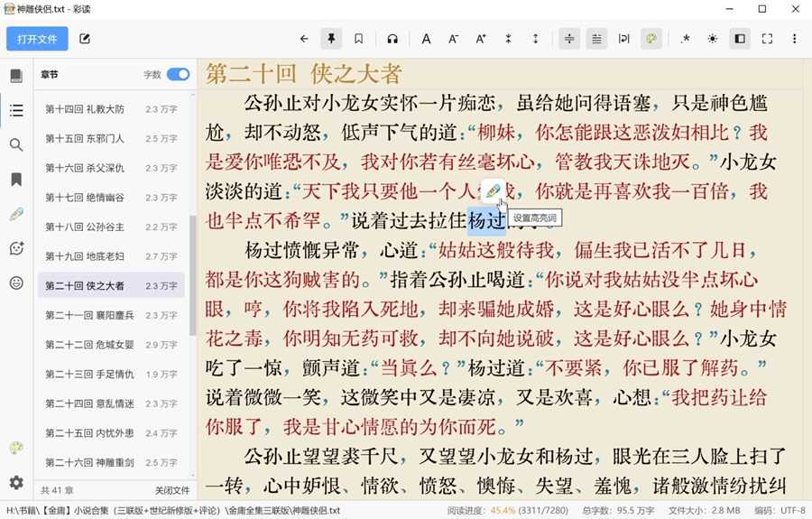The height and width of the screenshot is (519, 812).
Task: Click the chapter list scrollbar thumb
Action: pyautogui.click(x=193, y=275)
